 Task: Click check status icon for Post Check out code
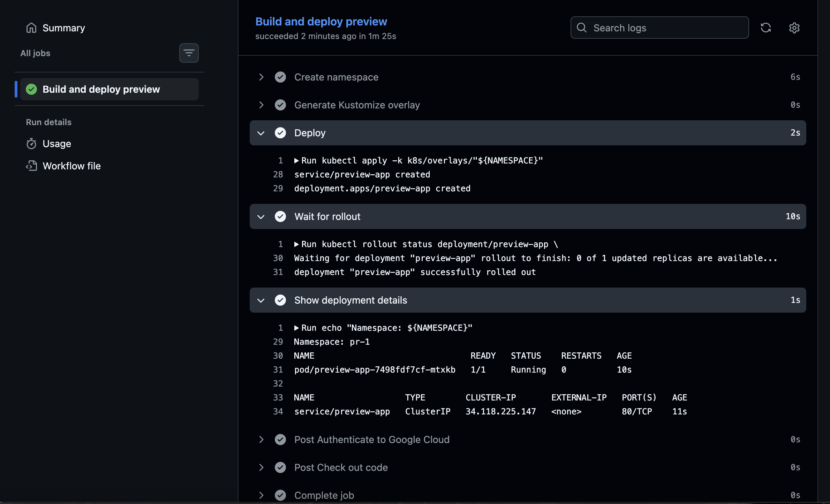click(280, 467)
